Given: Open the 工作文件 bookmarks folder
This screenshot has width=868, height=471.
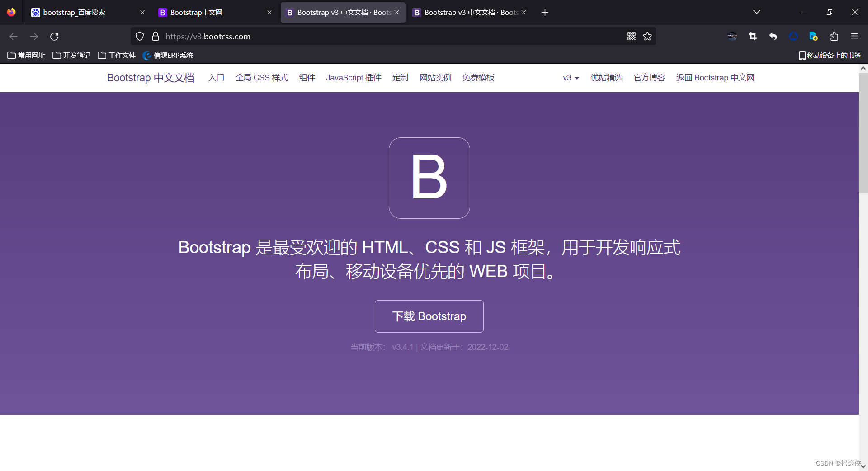Looking at the screenshot, I should [117, 55].
